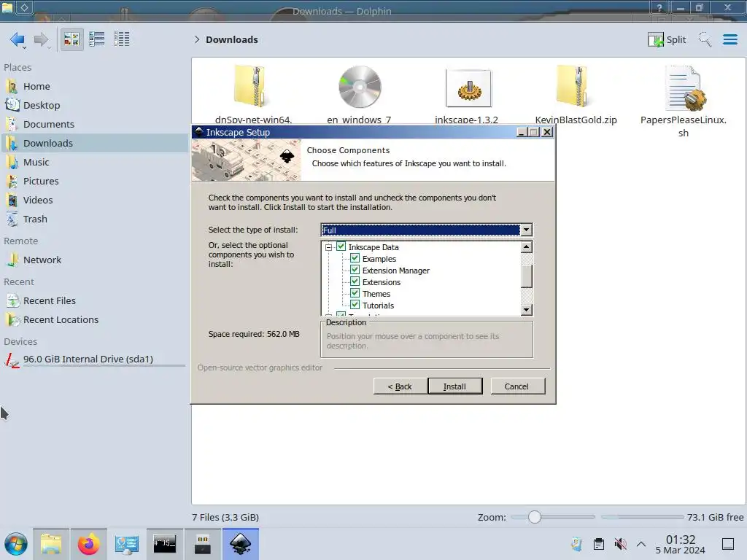Open Dolphin search with magnifier icon

(x=705, y=39)
